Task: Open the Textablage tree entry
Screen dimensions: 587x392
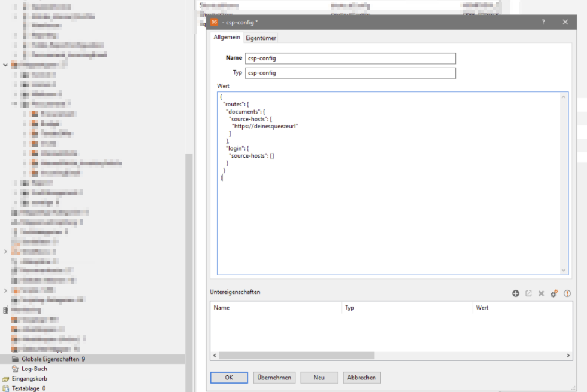Action: coord(29,388)
